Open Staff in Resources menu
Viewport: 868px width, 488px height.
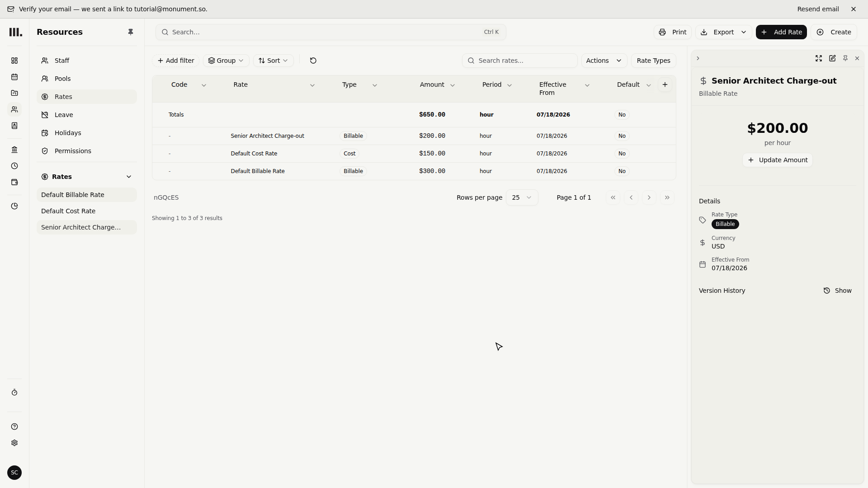click(x=87, y=61)
